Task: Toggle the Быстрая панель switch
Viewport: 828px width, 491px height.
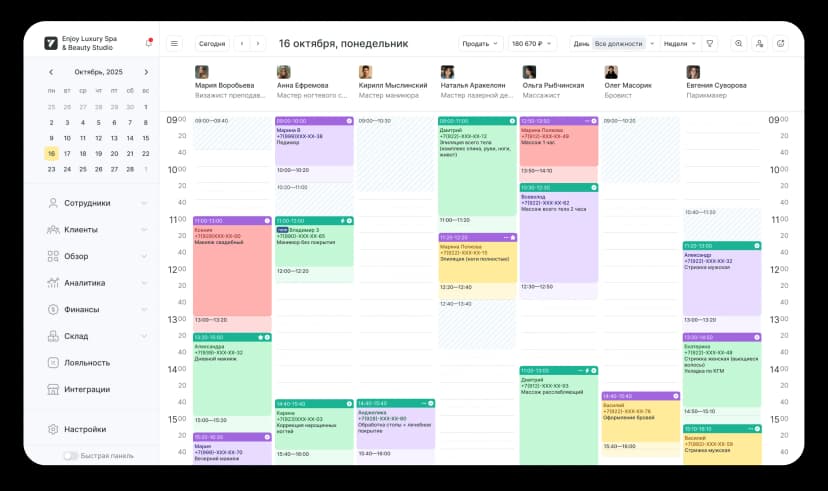Action: tap(70, 456)
